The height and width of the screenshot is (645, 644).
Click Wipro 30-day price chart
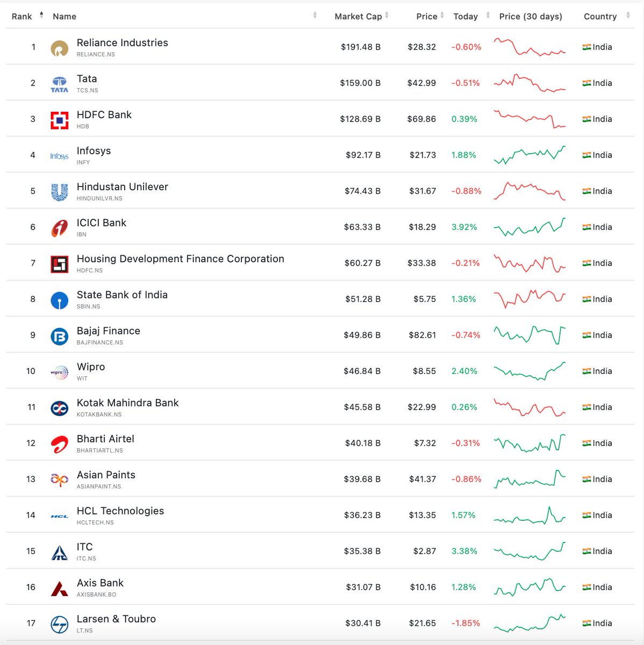tap(529, 371)
